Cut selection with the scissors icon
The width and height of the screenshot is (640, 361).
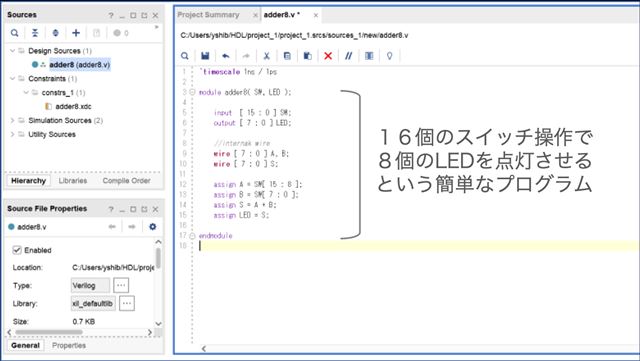[x=267, y=56]
